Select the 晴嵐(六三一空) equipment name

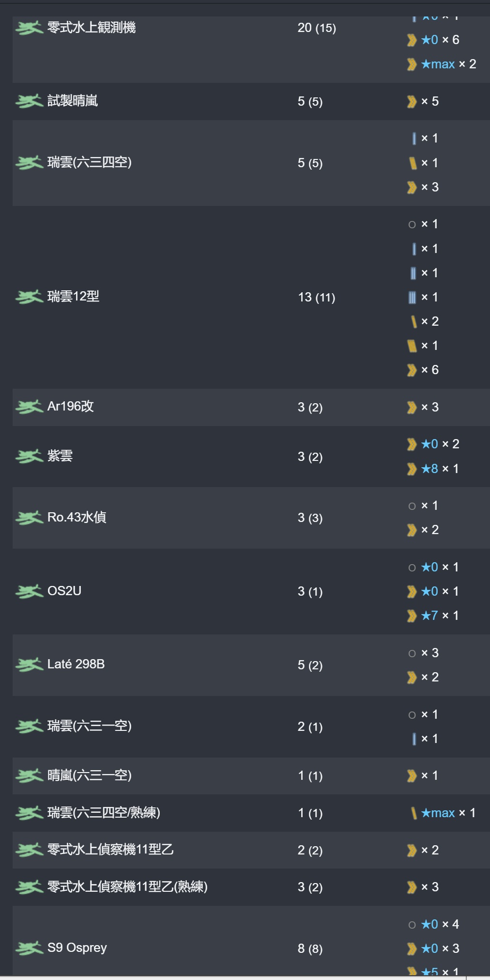90,775
